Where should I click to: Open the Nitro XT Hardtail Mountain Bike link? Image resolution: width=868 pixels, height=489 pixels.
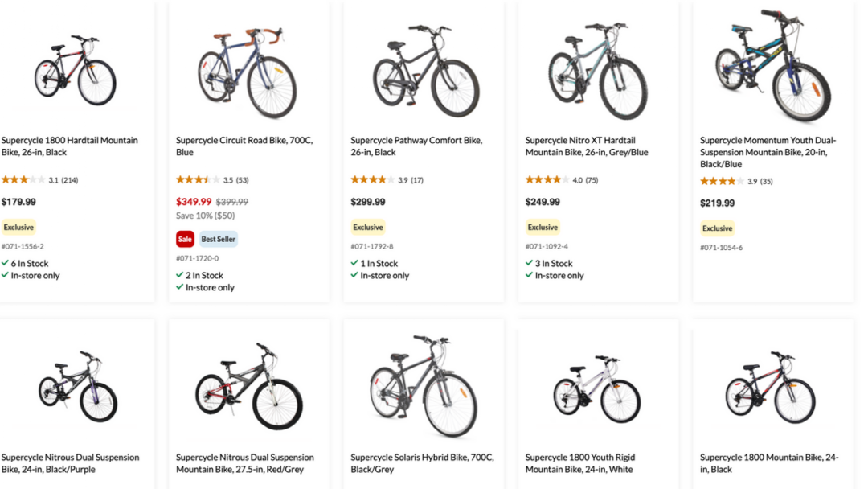tap(587, 146)
